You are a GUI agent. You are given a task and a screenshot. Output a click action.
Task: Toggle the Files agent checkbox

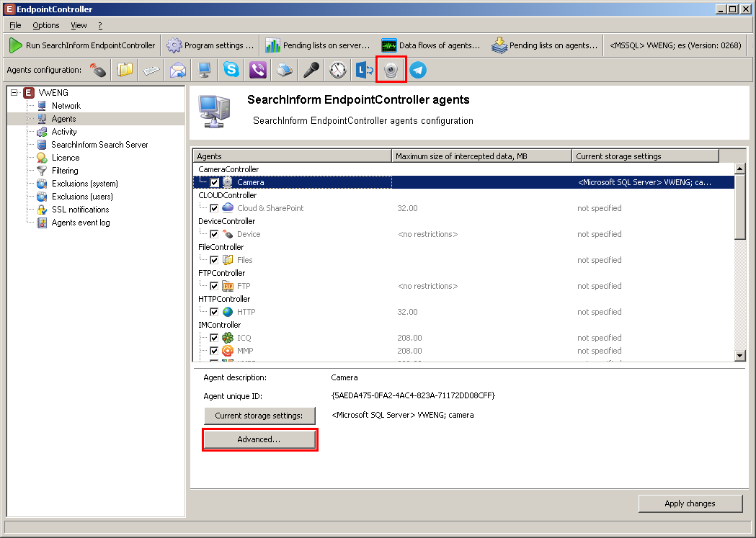tap(214, 260)
